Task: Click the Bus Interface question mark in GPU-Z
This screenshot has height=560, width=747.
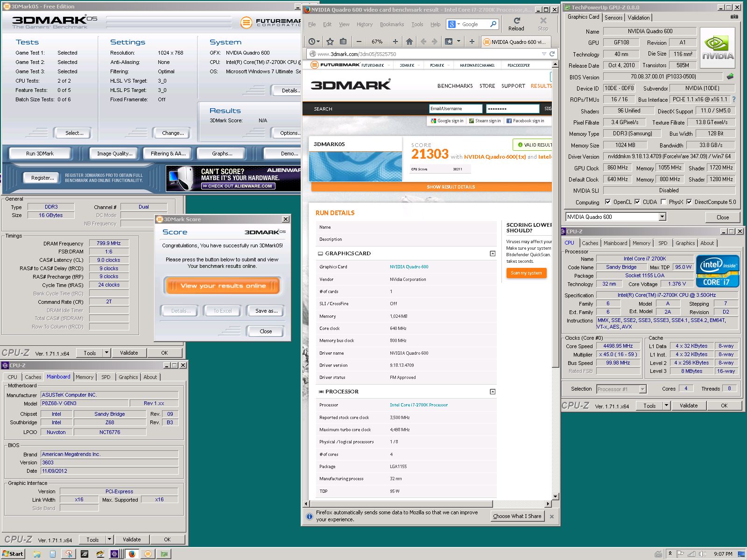Action: point(734,99)
